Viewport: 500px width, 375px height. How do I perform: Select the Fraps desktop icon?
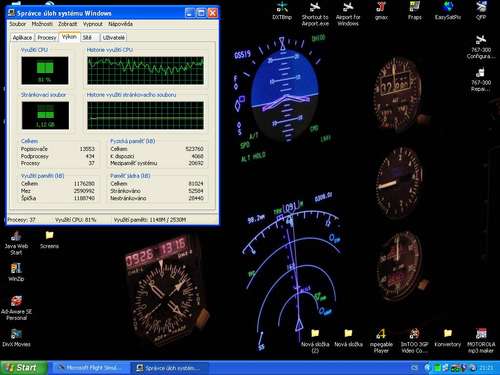tap(415, 11)
